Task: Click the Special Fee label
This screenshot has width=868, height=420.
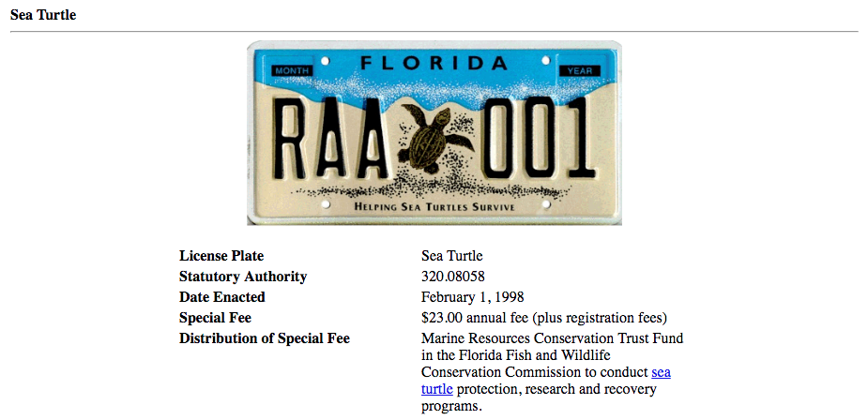Action: (215, 318)
